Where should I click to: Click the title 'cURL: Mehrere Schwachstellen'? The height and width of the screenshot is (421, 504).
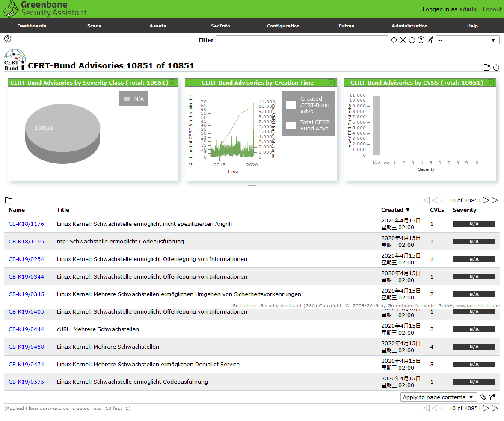click(98, 329)
